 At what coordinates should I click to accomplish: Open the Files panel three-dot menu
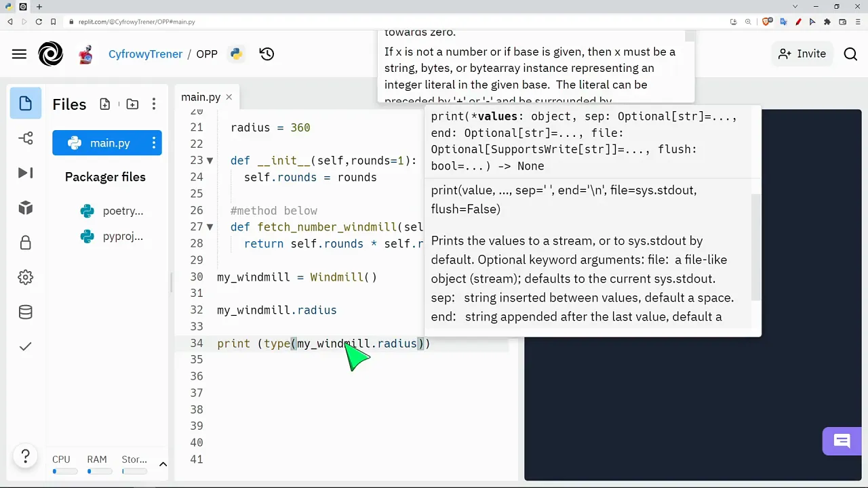(154, 104)
